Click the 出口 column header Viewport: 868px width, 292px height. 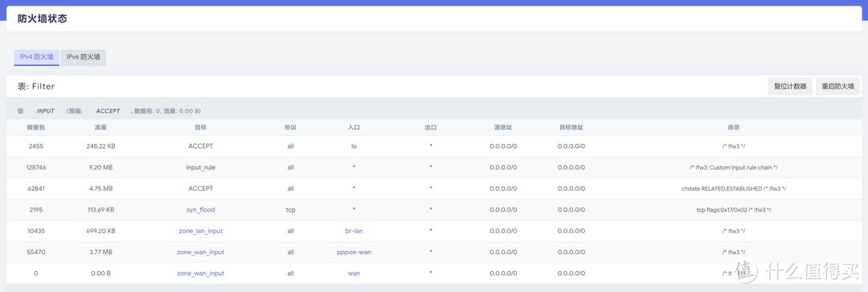coord(431,127)
